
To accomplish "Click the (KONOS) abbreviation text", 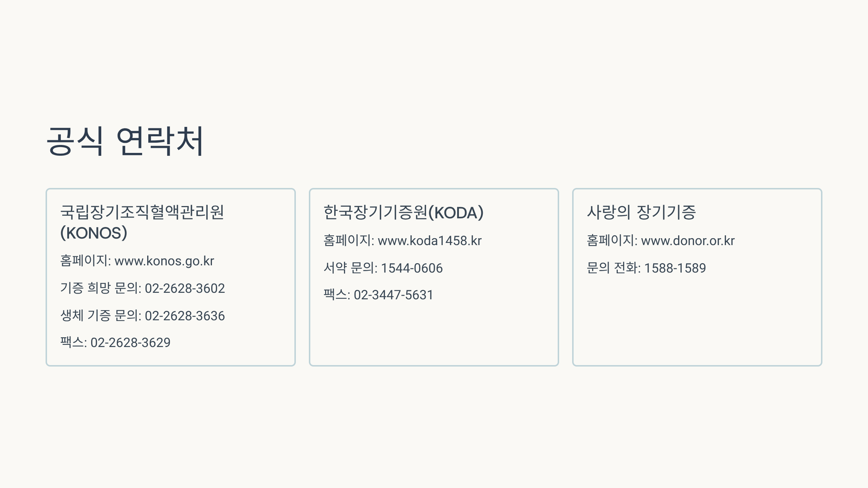I will [94, 233].
